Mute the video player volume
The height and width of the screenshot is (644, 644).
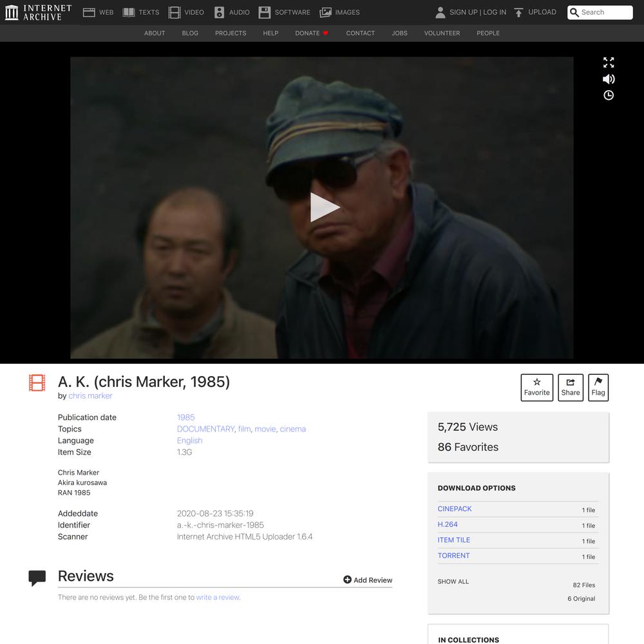tap(609, 79)
